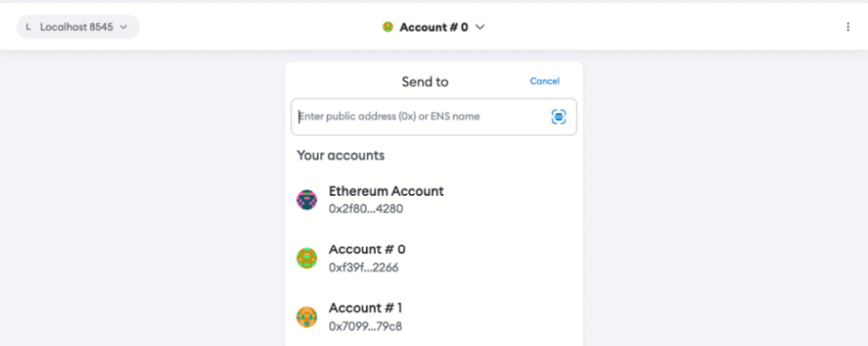Click the Account # 0 avatar in the list
Viewport: 868px width, 346px height.
[x=306, y=259]
